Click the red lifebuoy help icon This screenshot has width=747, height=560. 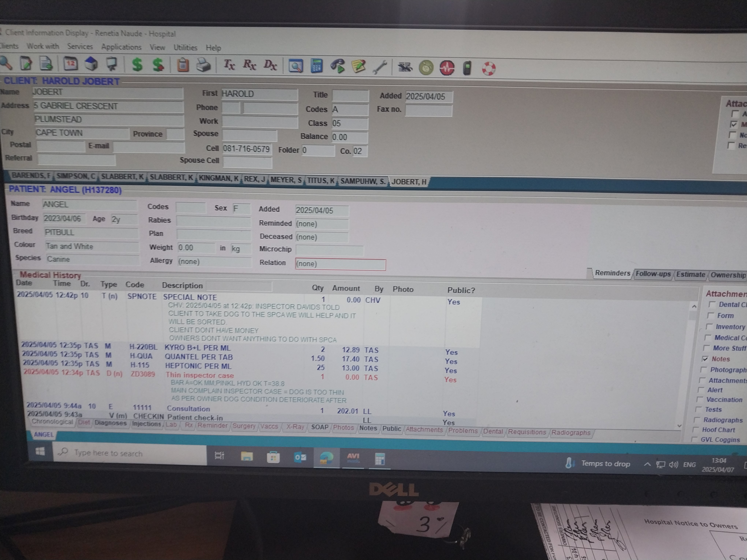pos(488,68)
